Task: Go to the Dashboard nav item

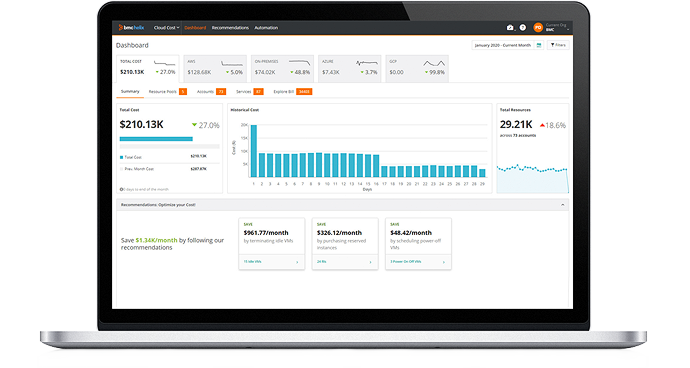Action: 195,28
